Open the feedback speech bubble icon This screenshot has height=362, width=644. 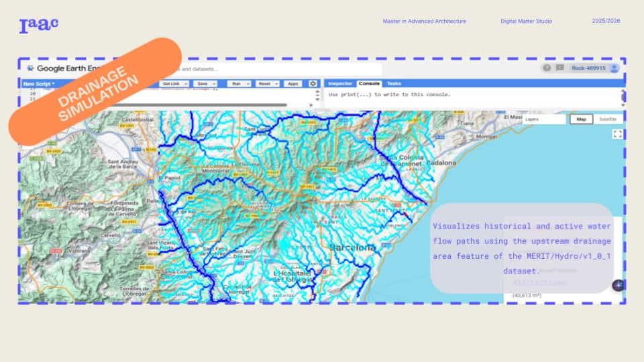pyautogui.click(x=559, y=68)
